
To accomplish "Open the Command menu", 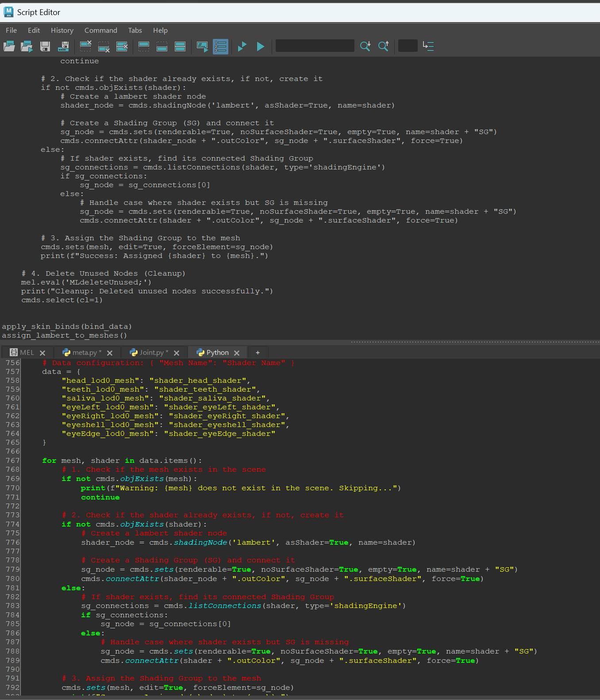I will pyautogui.click(x=101, y=31).
